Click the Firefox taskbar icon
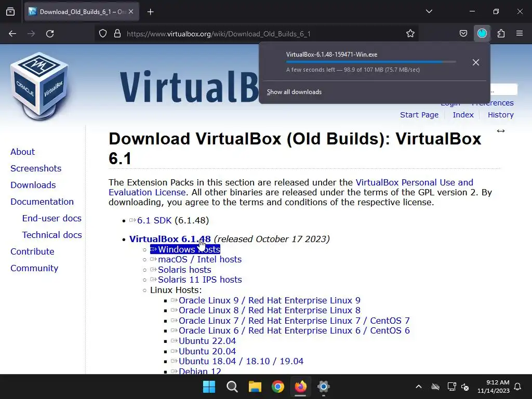Screen dimensions: 532x399 (x=301, y=387)
